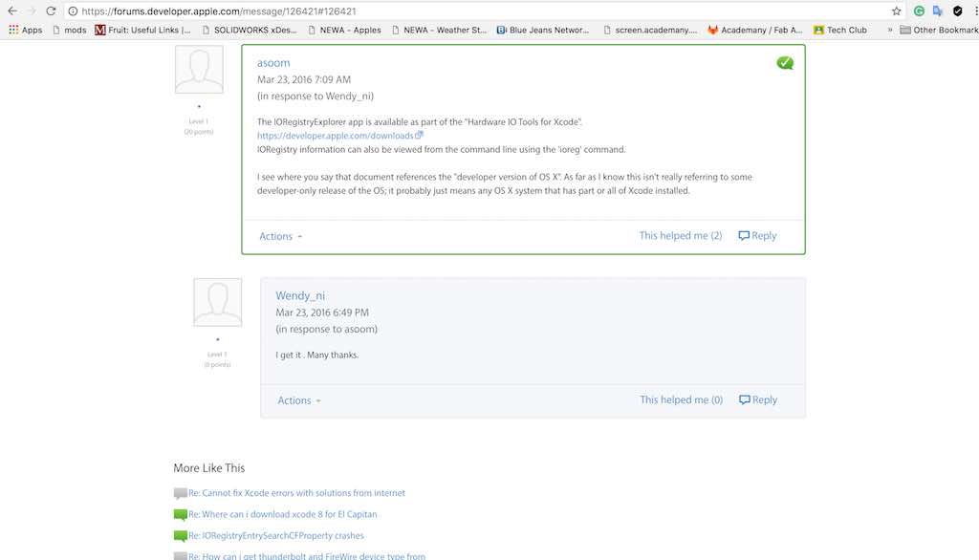
Task: Open the Google Translate extension icon
Action: (x=938, y=11)
